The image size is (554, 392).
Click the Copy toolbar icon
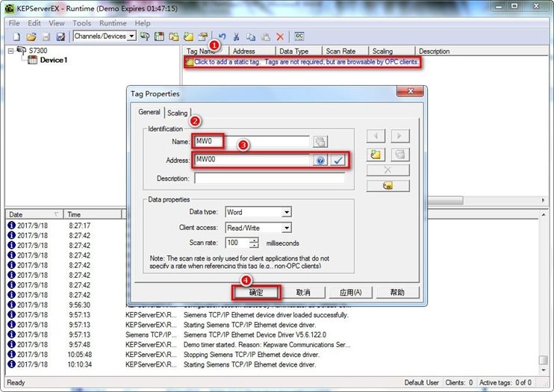[251, 37]
